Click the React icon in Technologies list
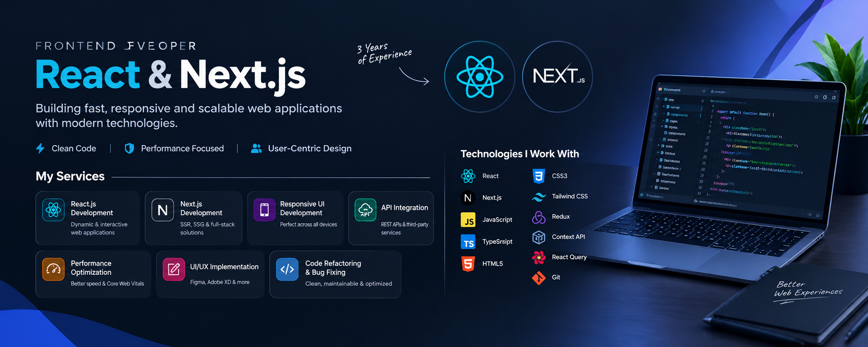 [x=468, y=176]
